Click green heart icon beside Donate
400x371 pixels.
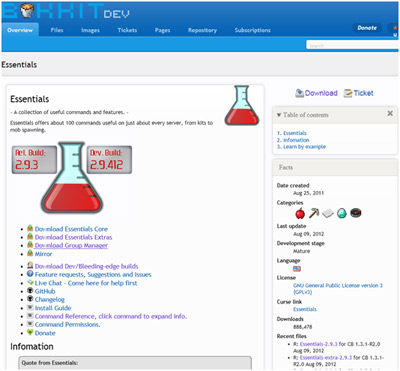tap(30, 332)
